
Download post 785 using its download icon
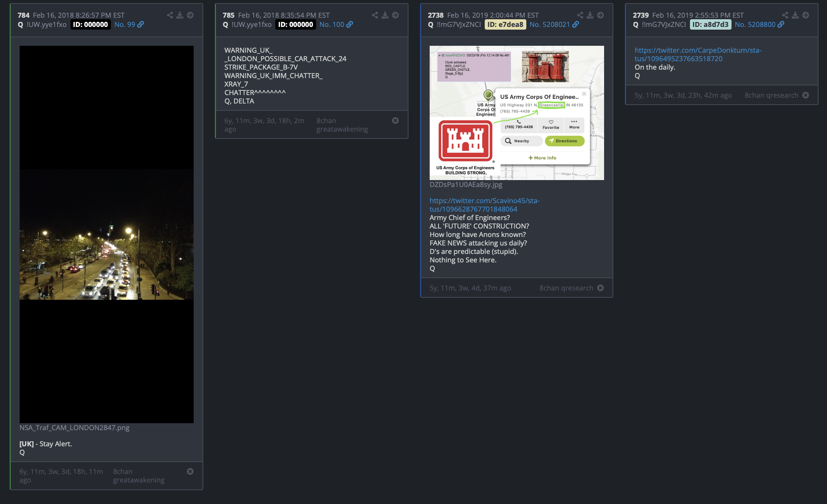point(385,15)
